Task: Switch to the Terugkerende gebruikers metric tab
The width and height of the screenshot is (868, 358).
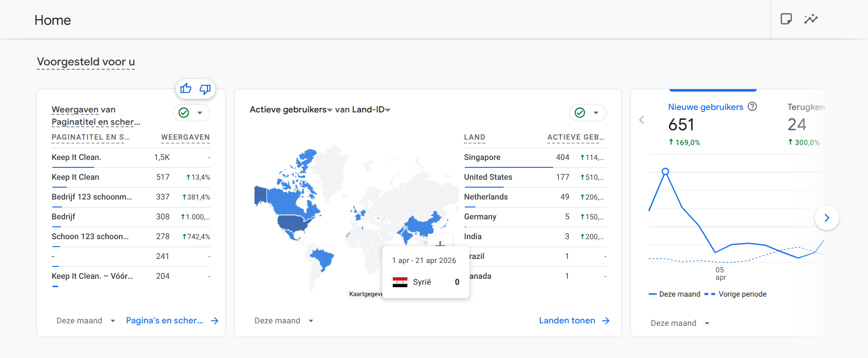Action: [805, 107]
